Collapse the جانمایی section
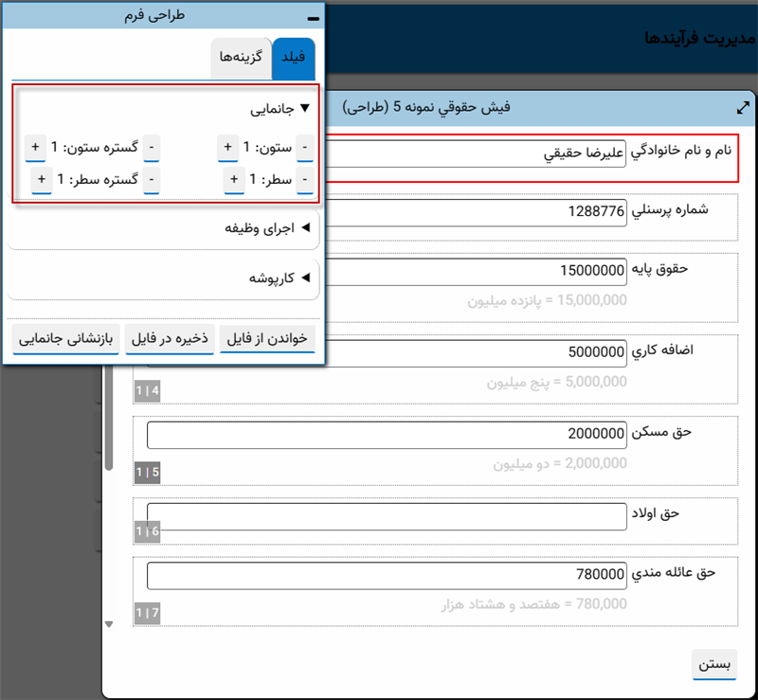Image resolution: width=758 pixels, height=700 pixels. 304,109
